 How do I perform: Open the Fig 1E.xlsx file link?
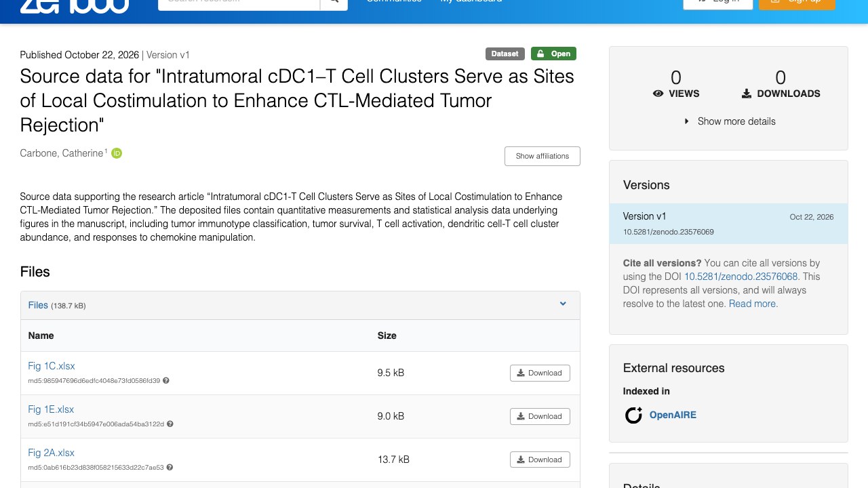[51, 409]
